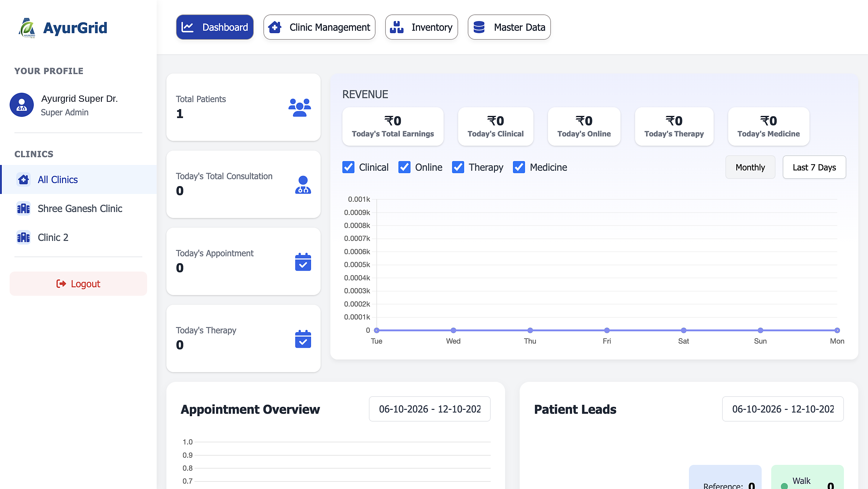Click the Appointment Overview heading
Image resolution: width=868 pixels, height=489 pixels.
(250, 409)
